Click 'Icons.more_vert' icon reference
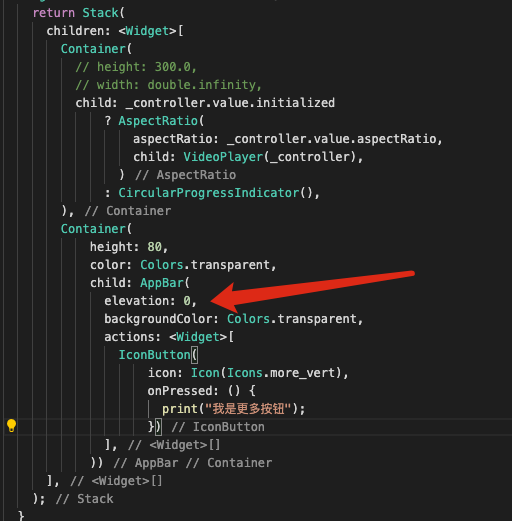 point(281,373)
